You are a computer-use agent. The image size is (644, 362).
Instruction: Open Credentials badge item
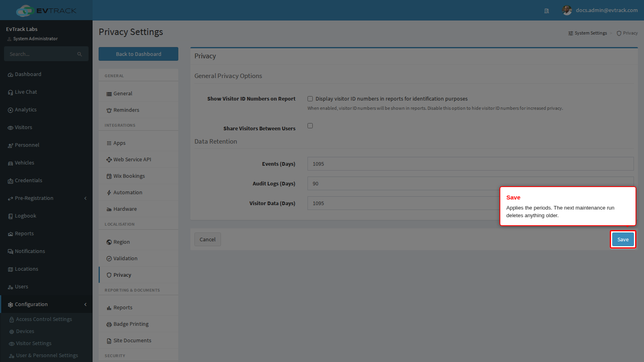click(46, 181)
